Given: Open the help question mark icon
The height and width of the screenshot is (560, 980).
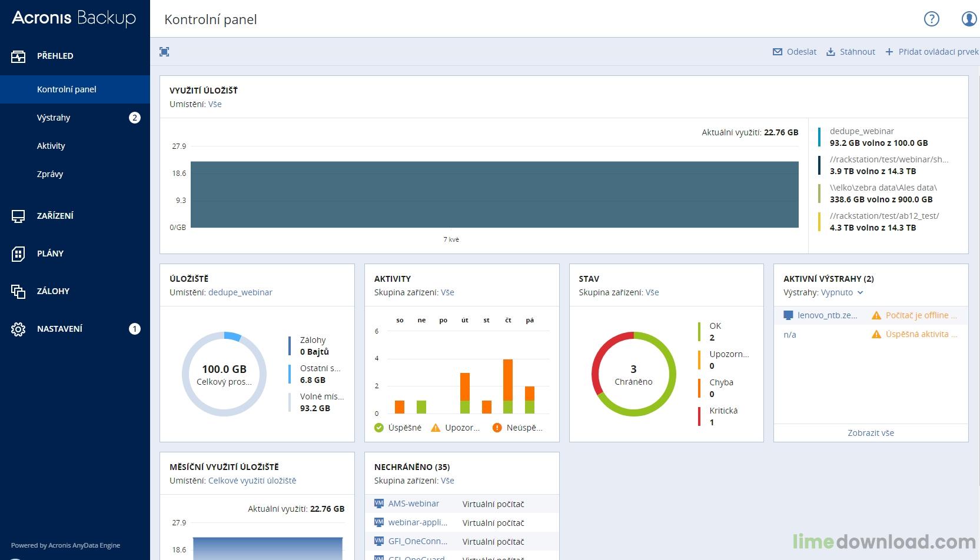Looking at the screenshot, I should (x=931, y=19).
